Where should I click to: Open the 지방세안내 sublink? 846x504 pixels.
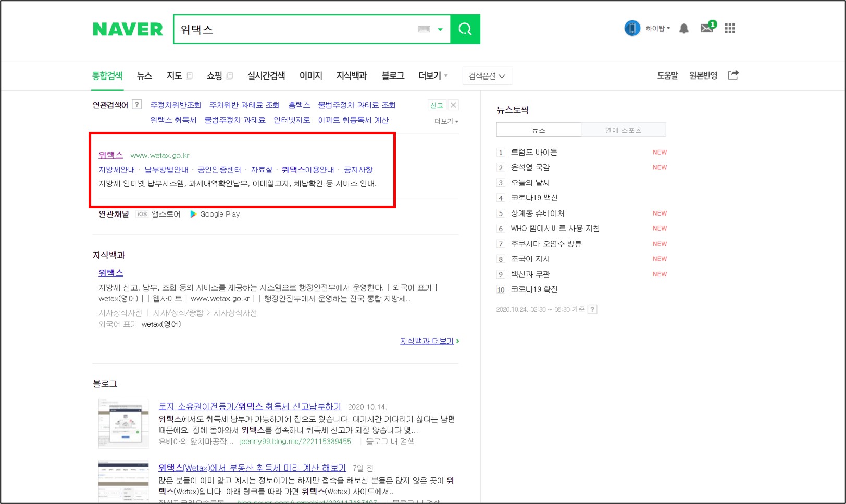(117, 170)
